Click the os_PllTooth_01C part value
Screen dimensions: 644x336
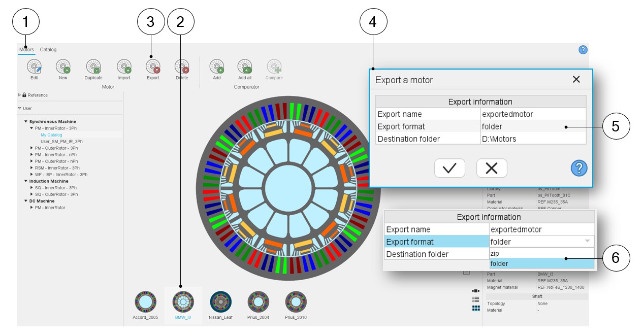pyautogui.click(x=553, y=195)
